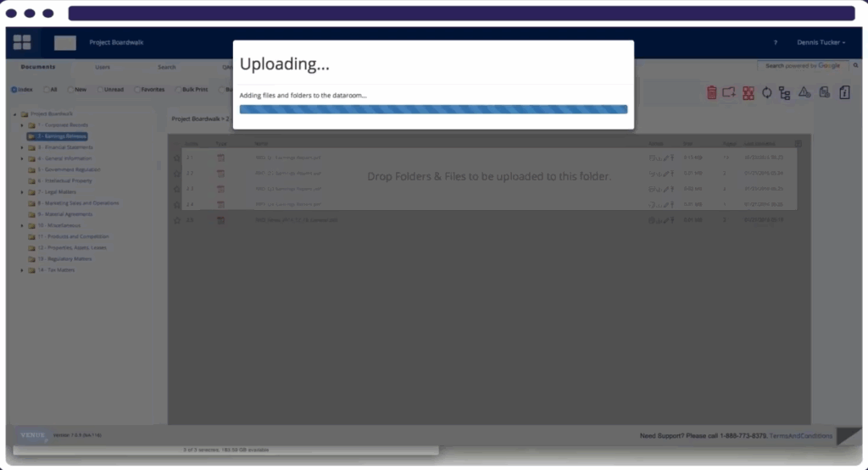The height and width of the screenshot is (470, 868).
Task: Click the question mark help icon
Action: pyautogui.click(x=775, y=42)
